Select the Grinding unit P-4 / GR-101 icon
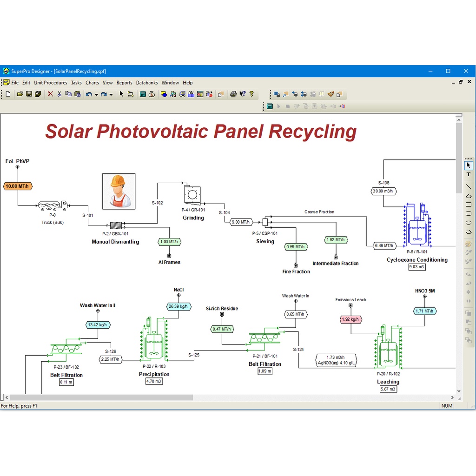 [x=192, y=194]
